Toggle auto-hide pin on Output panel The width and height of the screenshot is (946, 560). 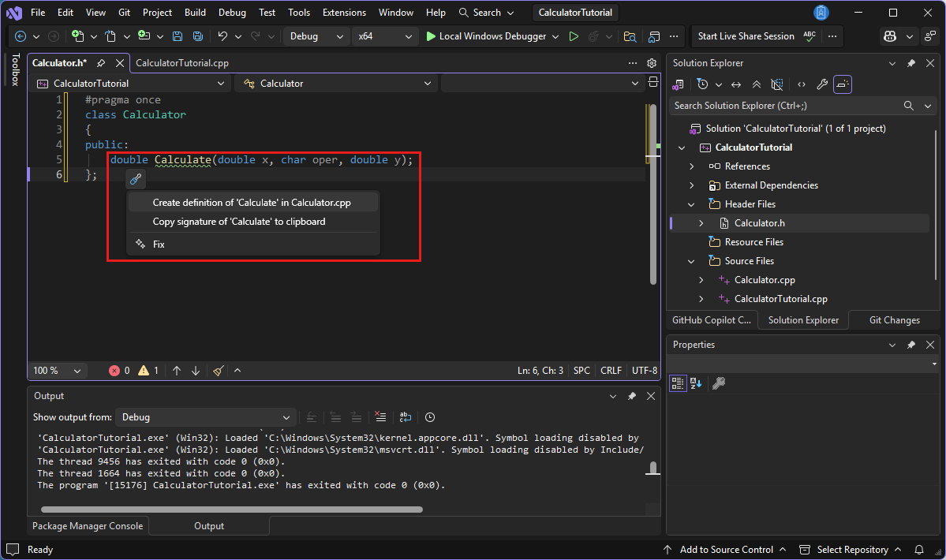point(632,396)
